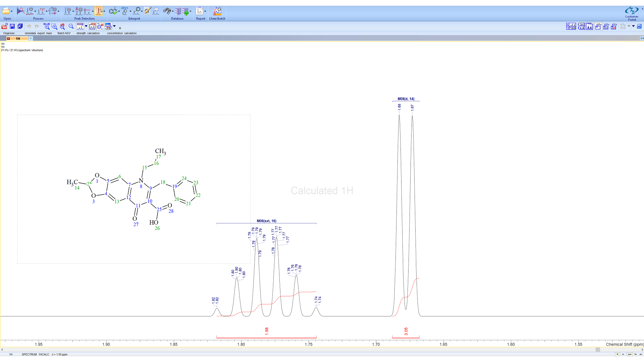Click the 3.05 integral value
This screenshot has height=362, width=644.
(406, 331)
